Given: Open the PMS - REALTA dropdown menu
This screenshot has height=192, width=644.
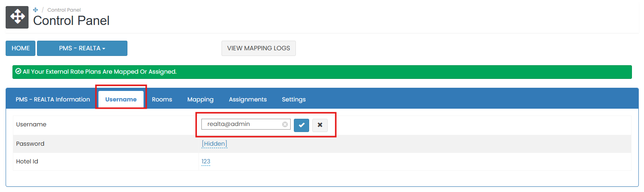Looking at the screenshot, I should 82,48.
